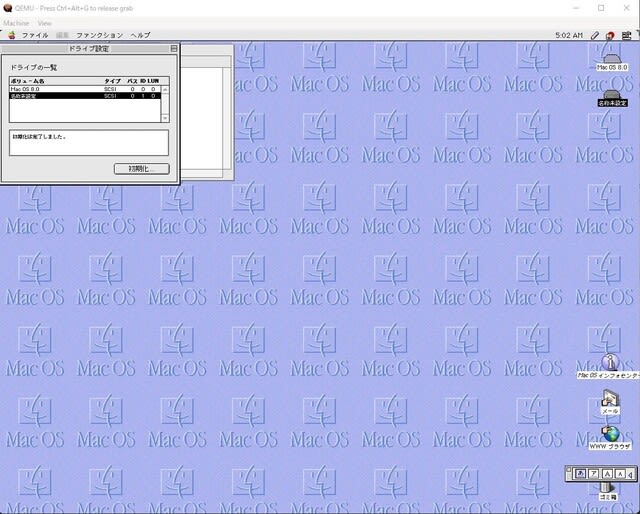Open the ヘルプ menu
The image size is (640, 514).
(140, 36)
